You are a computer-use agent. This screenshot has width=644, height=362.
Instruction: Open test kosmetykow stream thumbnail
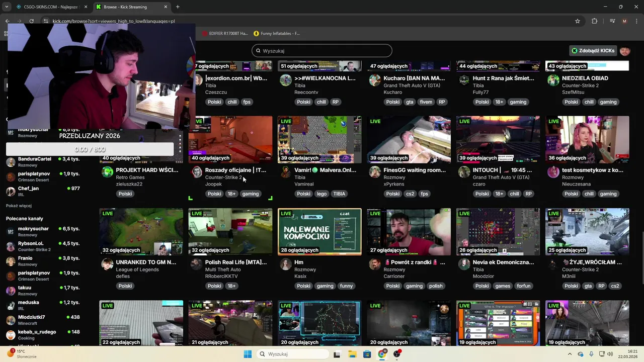(587, 140)
